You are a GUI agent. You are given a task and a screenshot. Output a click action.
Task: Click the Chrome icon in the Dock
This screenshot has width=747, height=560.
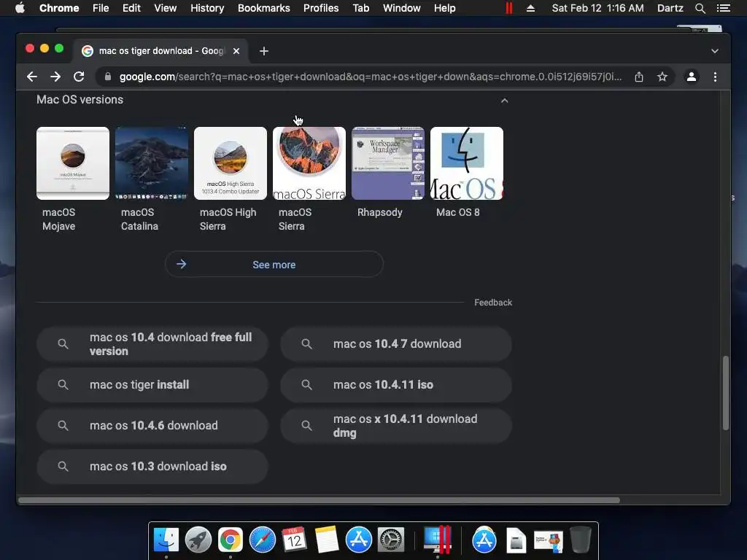pyautogui.click(x=230, y=540)
